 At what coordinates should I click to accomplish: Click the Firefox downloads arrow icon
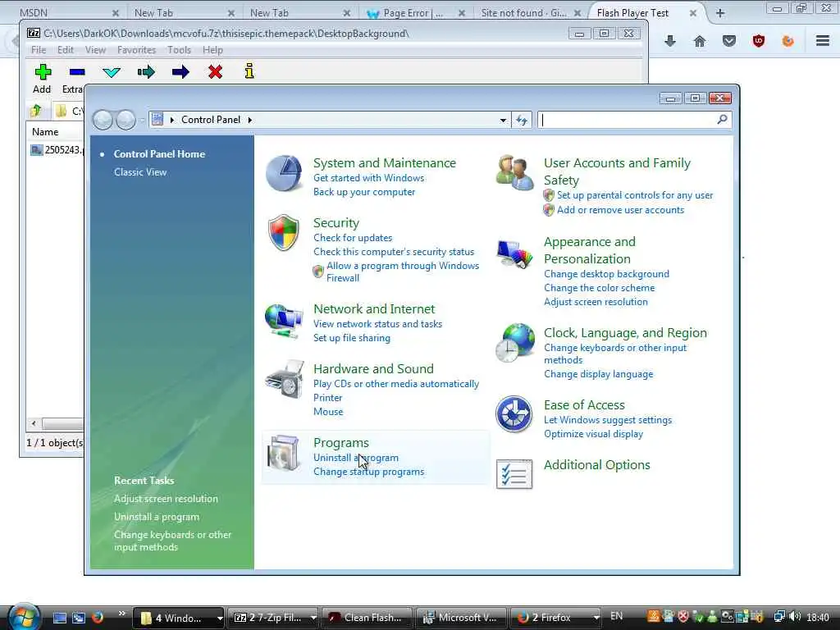670,41
